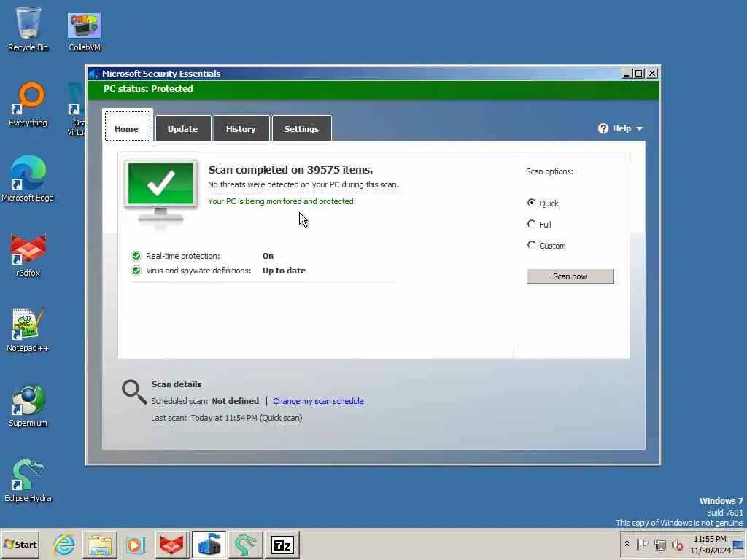The image size is (747, 560).
Task: Open the Recycle Bin desktop icon
Action: coord(28,28)
